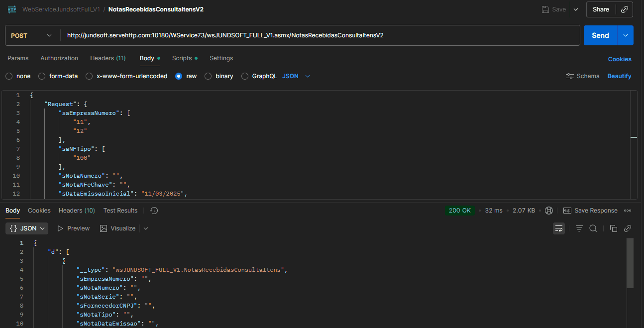
Task: Open the Test Results response tab
Action: 120,211
